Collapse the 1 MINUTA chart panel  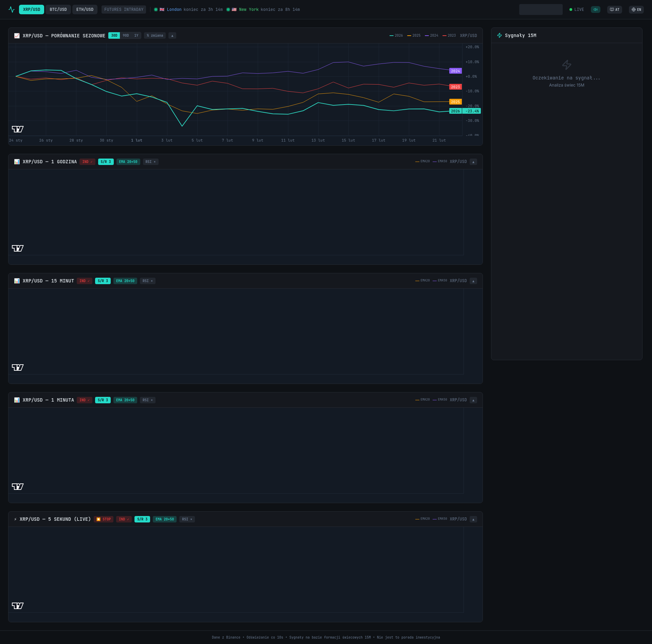(x=473, y=400)
